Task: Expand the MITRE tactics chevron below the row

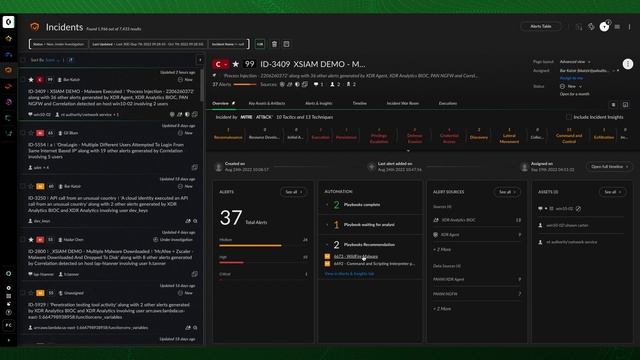Action: coord(408,150)
